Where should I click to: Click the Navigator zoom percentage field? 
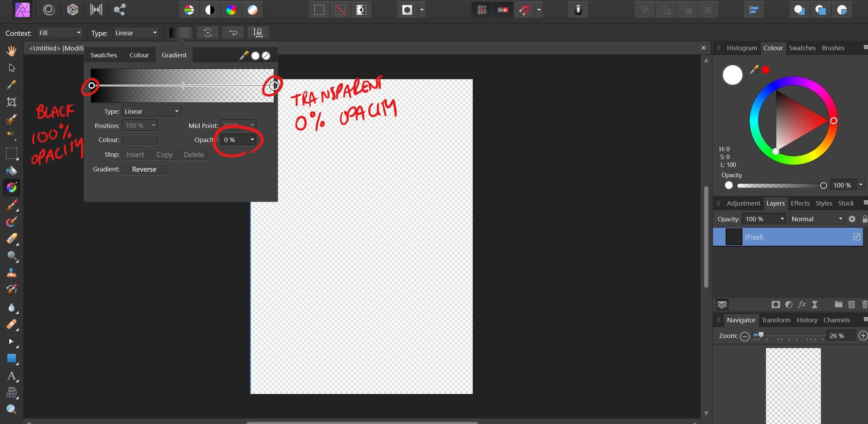pyautogui.click(x=840, y=336)
